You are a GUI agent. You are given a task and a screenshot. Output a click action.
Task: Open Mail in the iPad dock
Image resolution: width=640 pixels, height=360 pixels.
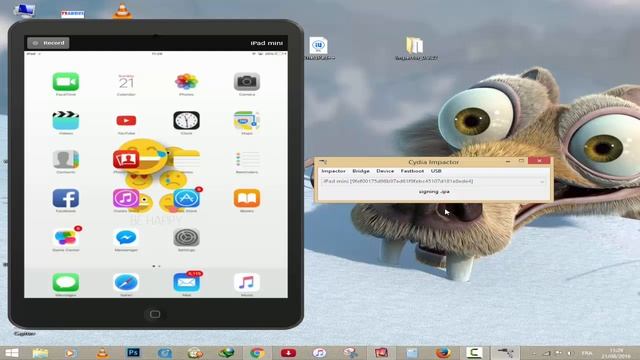[187, 282]
